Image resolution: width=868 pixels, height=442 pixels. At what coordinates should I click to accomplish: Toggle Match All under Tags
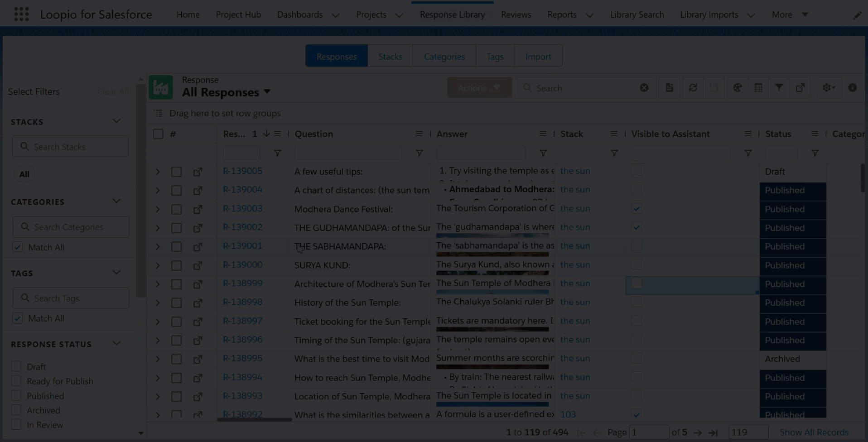click(18, 318)
